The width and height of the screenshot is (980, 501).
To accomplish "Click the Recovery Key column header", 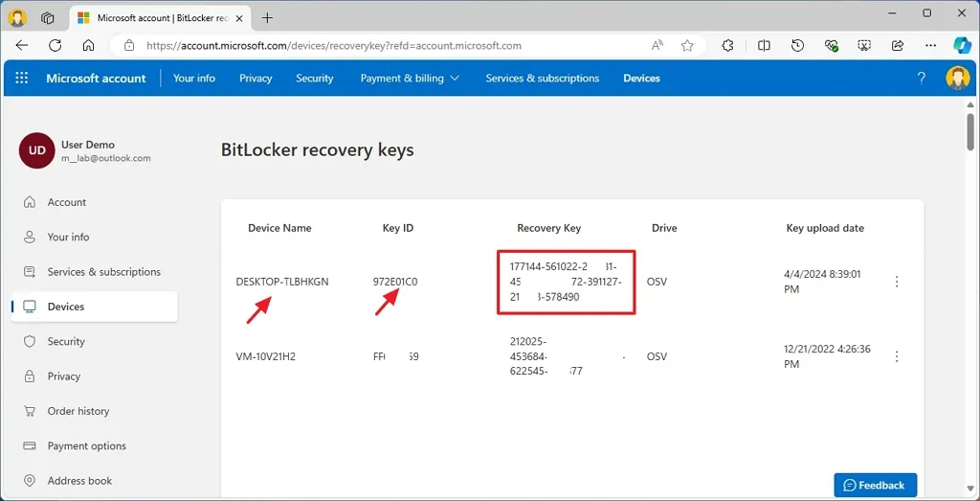I will (x=548, y=228).
